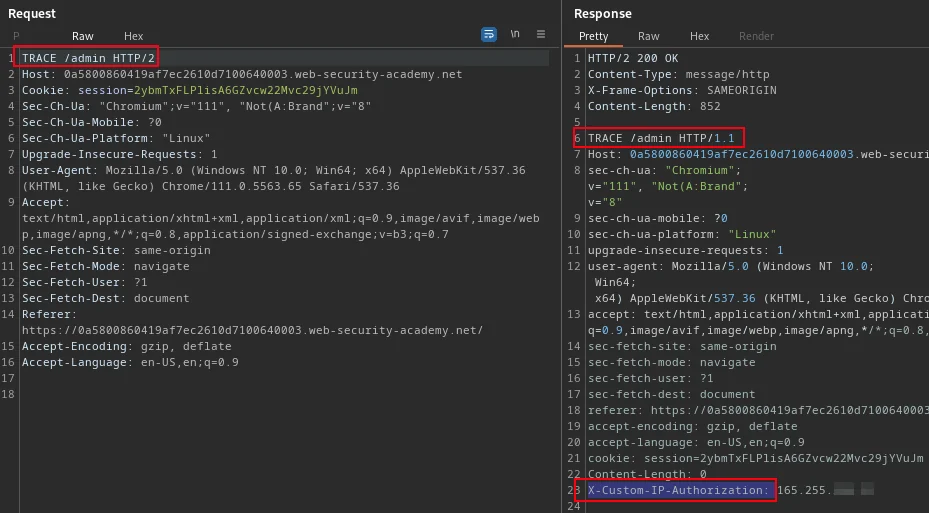Click the Host header line in the request
The height and width of the screenshot is (513, 929).
pyautogui.click(x=242, y=74)
